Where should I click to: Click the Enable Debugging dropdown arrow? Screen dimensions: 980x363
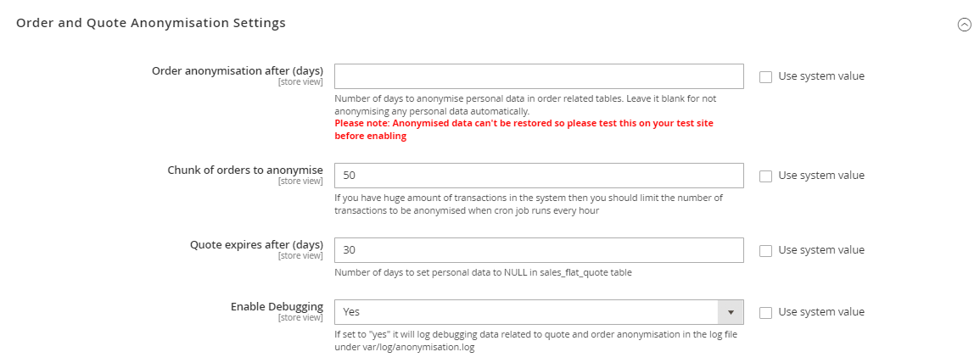pyautogui.click(x=731, y=312)
